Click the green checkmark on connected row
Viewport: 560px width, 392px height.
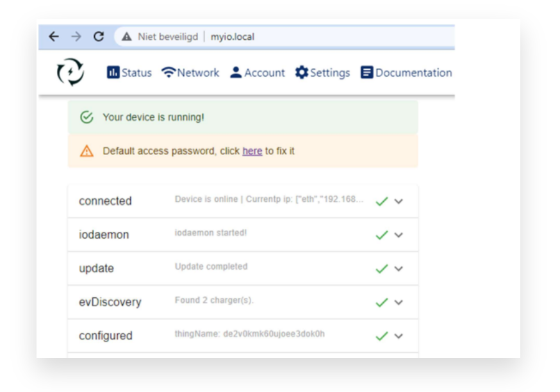click(x=382, y=201)
